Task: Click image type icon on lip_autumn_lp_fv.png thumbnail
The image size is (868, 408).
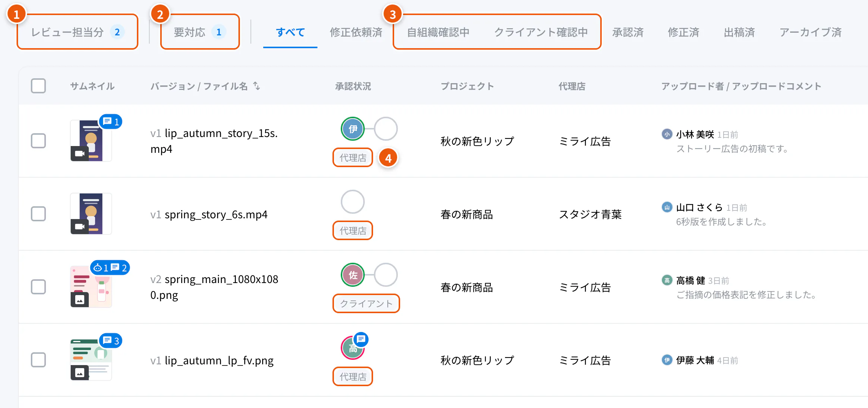Action: (x=80, y=373)
